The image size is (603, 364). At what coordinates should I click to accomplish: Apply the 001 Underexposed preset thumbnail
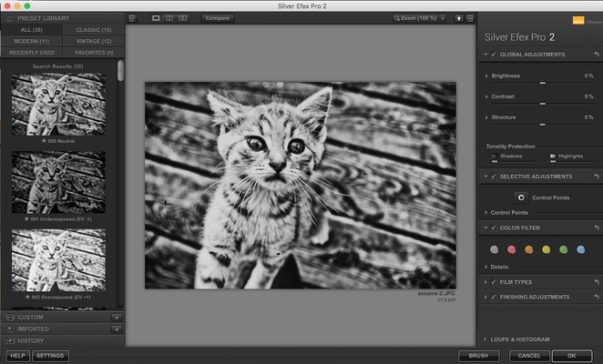tap(58, 183)
